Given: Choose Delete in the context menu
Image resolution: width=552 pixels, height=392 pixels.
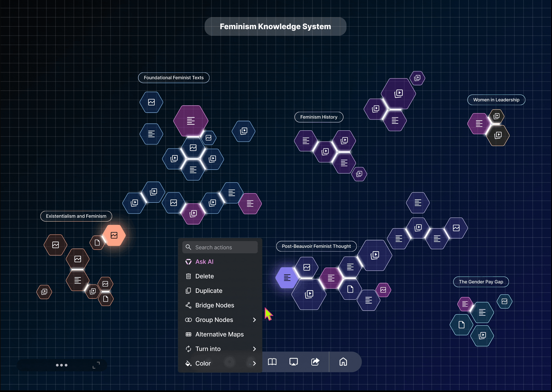Looking at the screenshot, I should click(205, 276).
